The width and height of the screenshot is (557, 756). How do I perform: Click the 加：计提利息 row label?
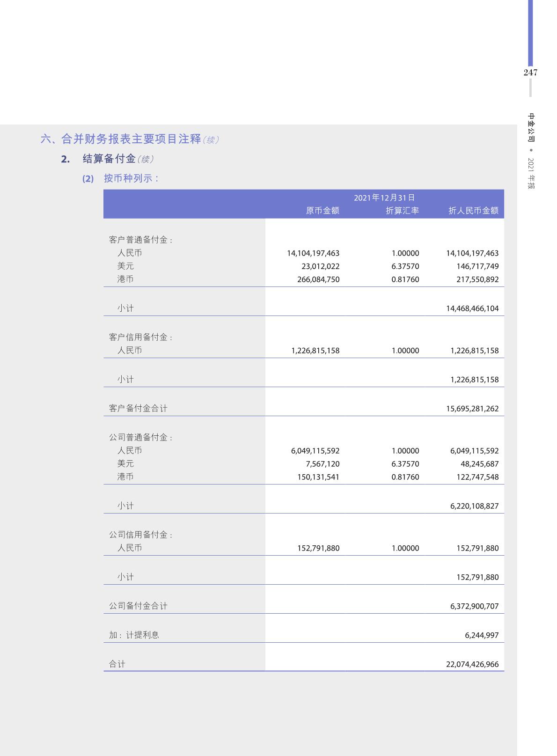134,635
